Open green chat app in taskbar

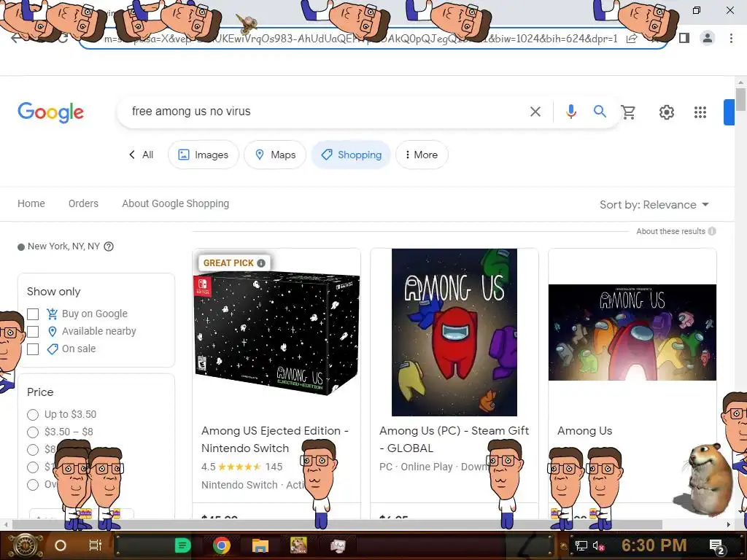pyautogui.click(x=182, y=545)
